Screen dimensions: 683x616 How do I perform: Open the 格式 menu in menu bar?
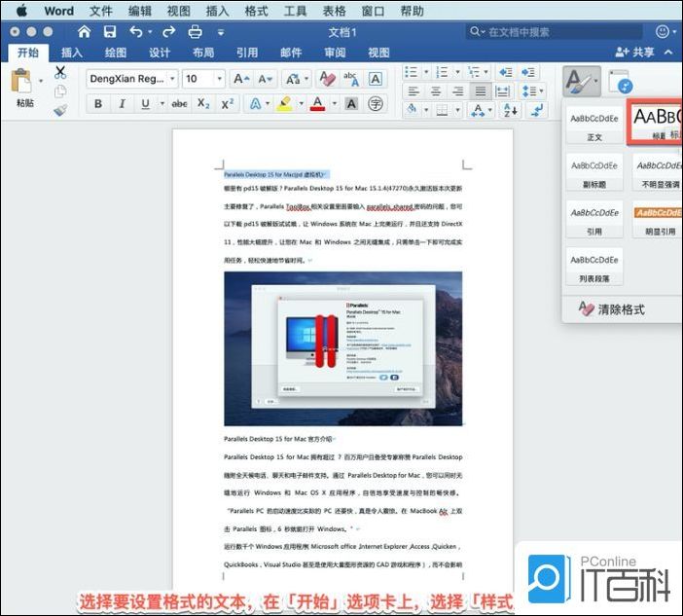257,11
